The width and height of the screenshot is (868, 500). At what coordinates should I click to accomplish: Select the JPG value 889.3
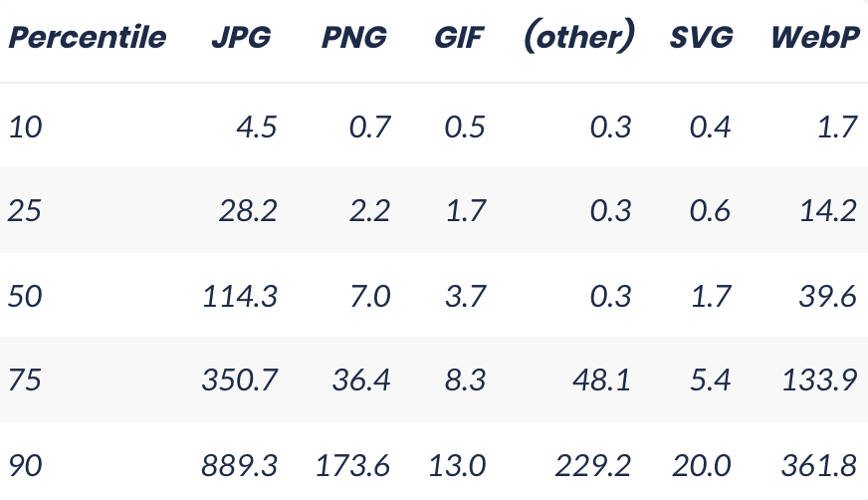239,465
